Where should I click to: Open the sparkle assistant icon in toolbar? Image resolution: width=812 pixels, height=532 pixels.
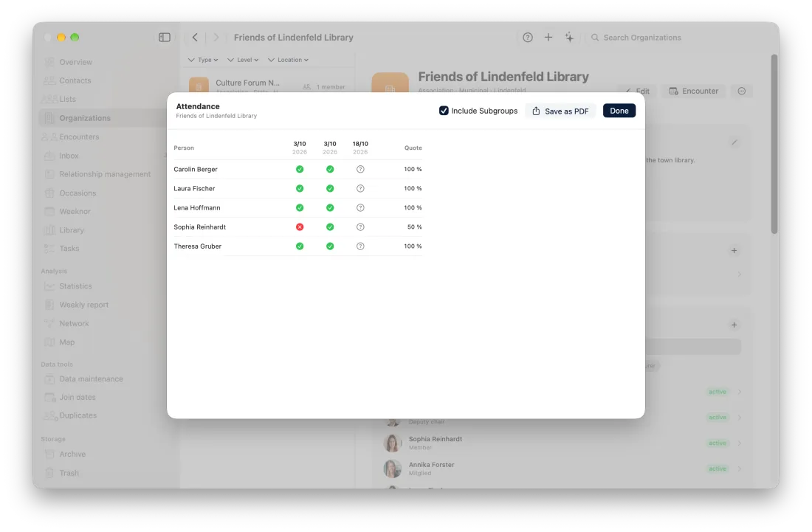569,37
